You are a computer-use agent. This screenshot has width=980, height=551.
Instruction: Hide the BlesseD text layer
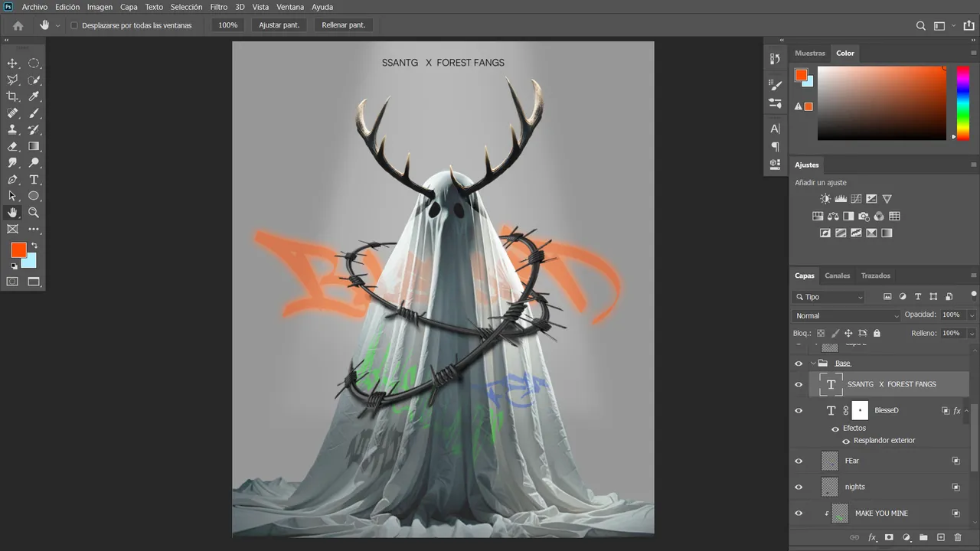click(x=799, y=411)
